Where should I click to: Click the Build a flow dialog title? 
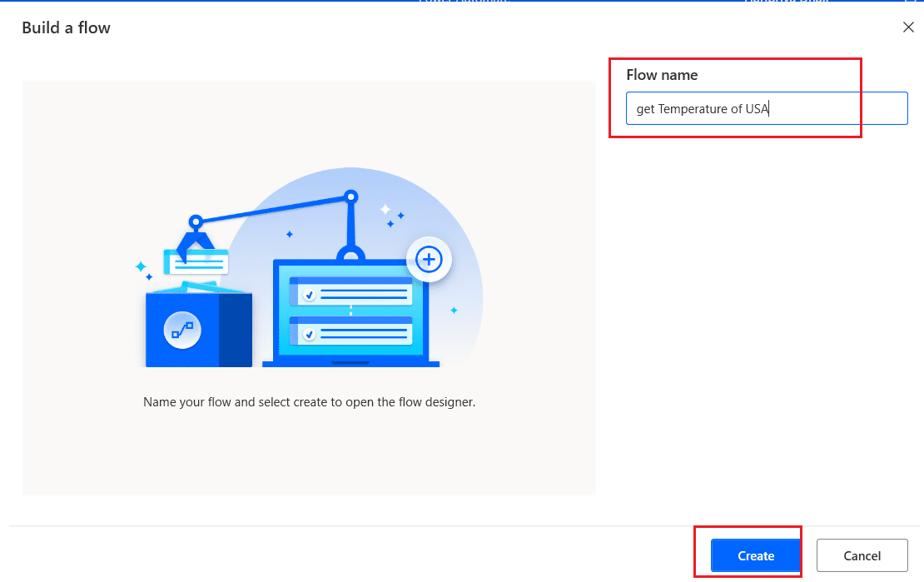pyautogui.click(x=66, y=27)
